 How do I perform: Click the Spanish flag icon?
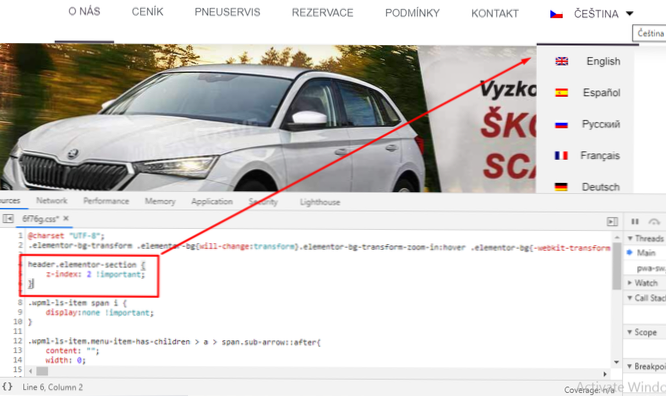click(562, 93)
